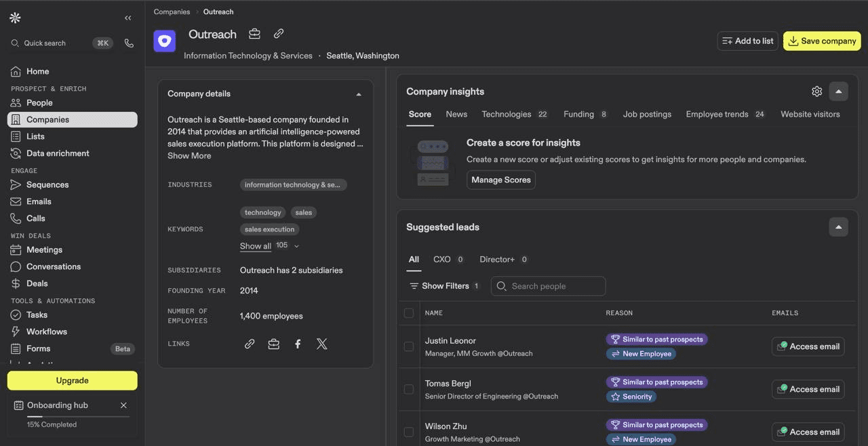Open Company insights settings gear

coord(816,92)
